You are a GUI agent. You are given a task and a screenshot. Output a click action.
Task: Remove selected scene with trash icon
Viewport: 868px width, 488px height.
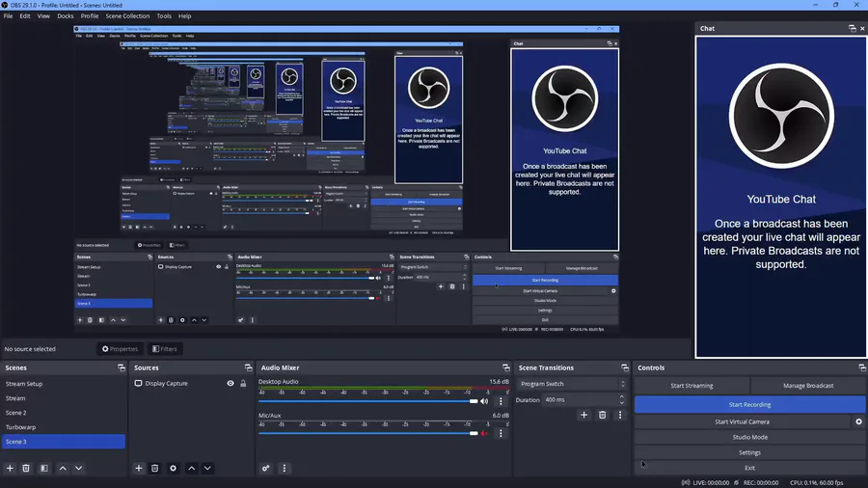coord(25,468)
